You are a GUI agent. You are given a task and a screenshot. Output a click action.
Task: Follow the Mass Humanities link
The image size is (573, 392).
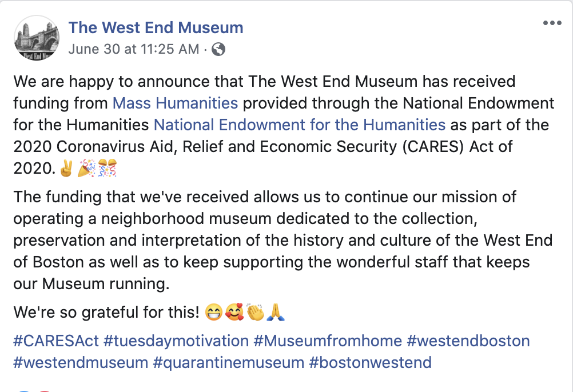coord(175,103)
